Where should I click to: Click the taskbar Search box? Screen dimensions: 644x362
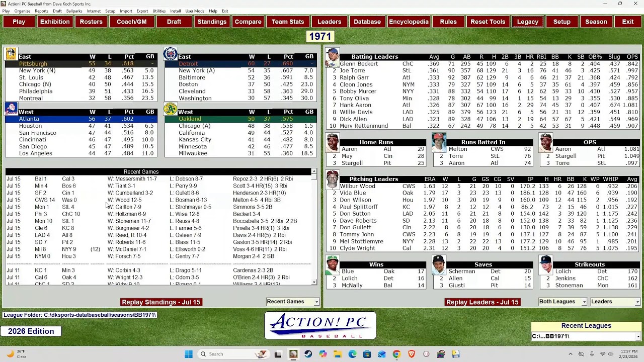[x=233, y=354]
